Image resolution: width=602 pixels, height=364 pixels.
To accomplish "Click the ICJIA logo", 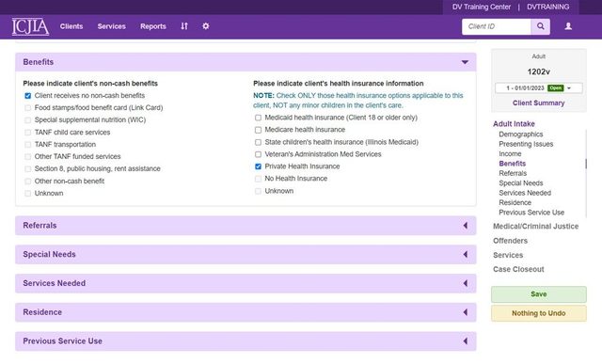I will pyautogui.click(x=30, y=26).
